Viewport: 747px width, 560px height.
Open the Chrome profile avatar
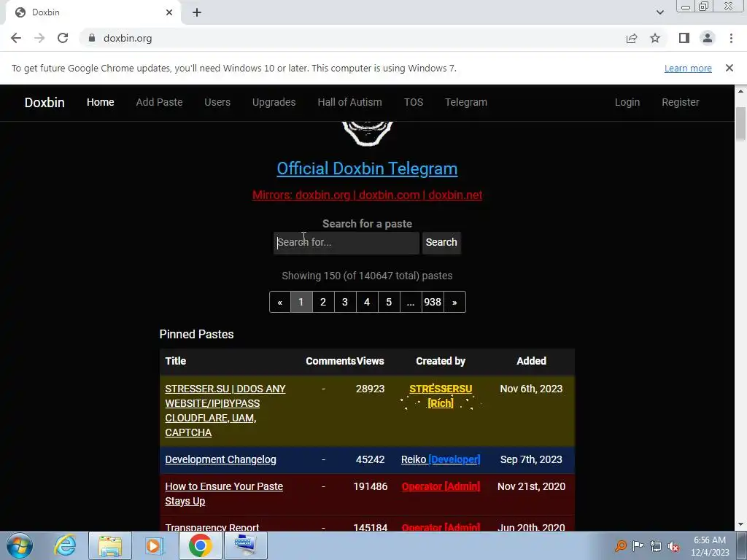coord(708,38)
